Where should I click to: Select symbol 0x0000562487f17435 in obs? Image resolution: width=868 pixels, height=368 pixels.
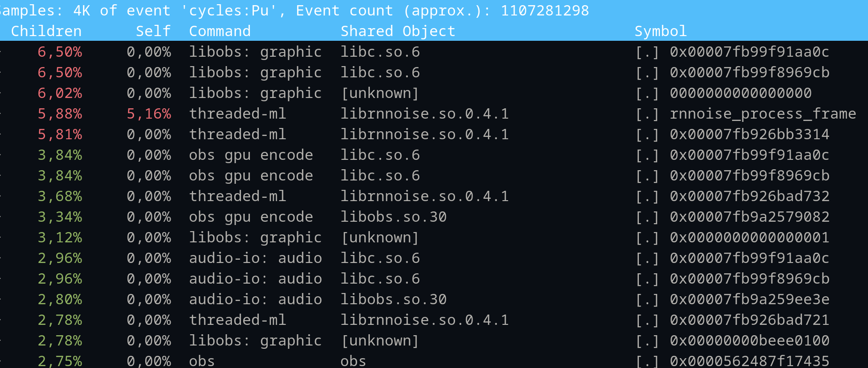[750, 361]
